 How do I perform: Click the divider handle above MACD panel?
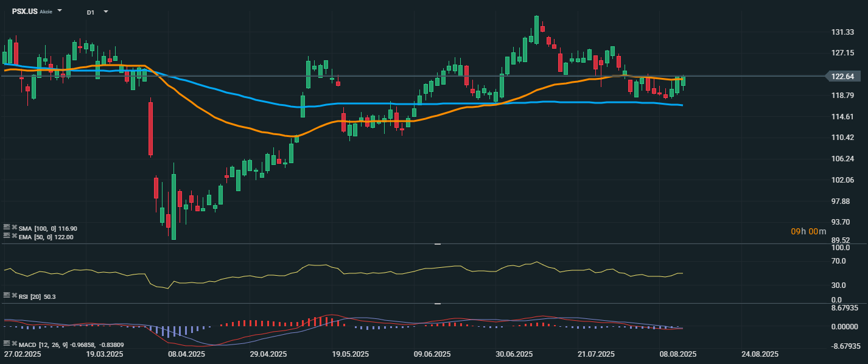pos(437,304)
